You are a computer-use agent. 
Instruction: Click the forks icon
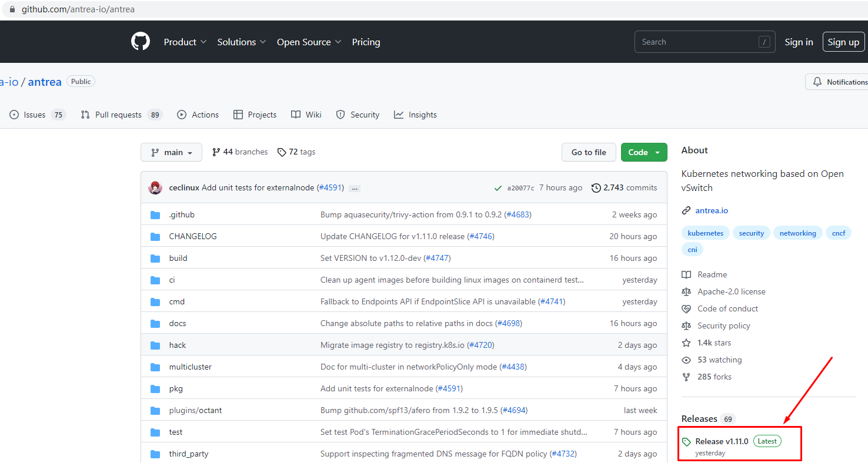pos(686,377)
